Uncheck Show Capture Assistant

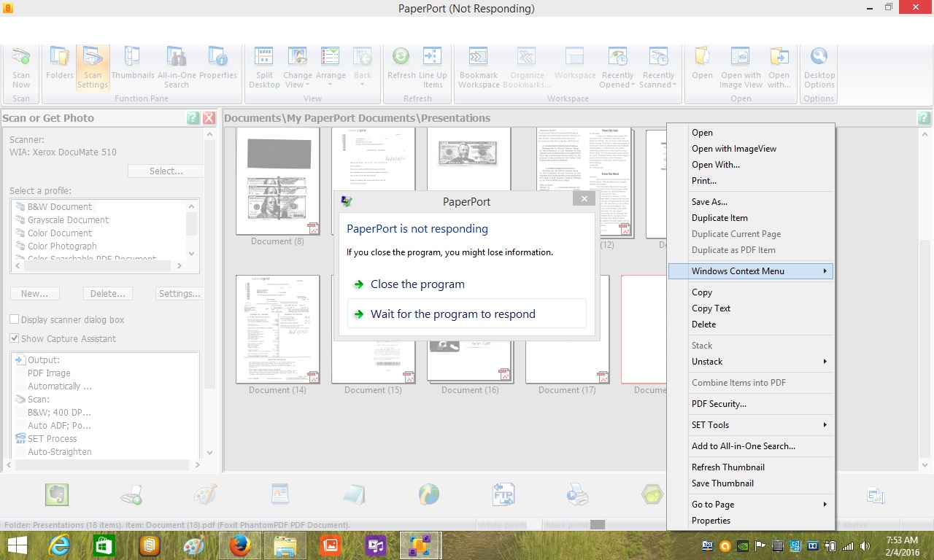tap(14, 338)
